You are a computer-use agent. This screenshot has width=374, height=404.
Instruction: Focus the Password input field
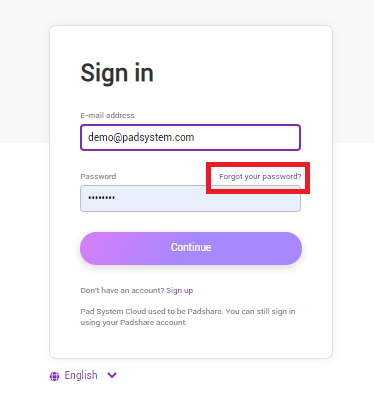tap(190, 198)
